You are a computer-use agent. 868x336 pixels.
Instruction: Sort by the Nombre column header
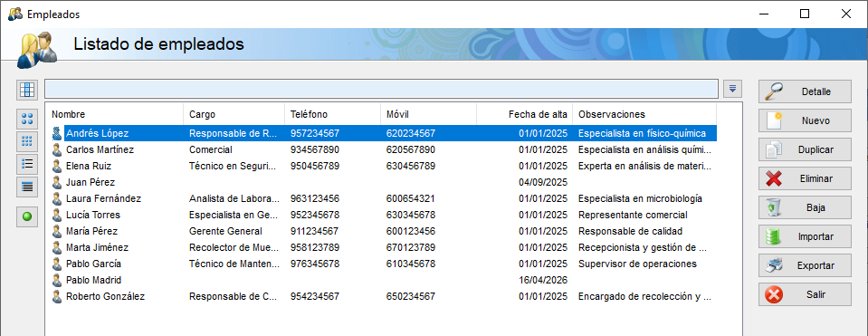tap(115, 115)
